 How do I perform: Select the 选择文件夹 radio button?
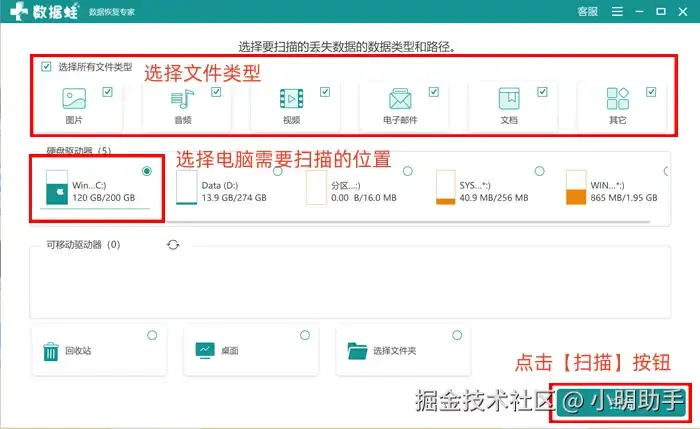pos(457,335)
